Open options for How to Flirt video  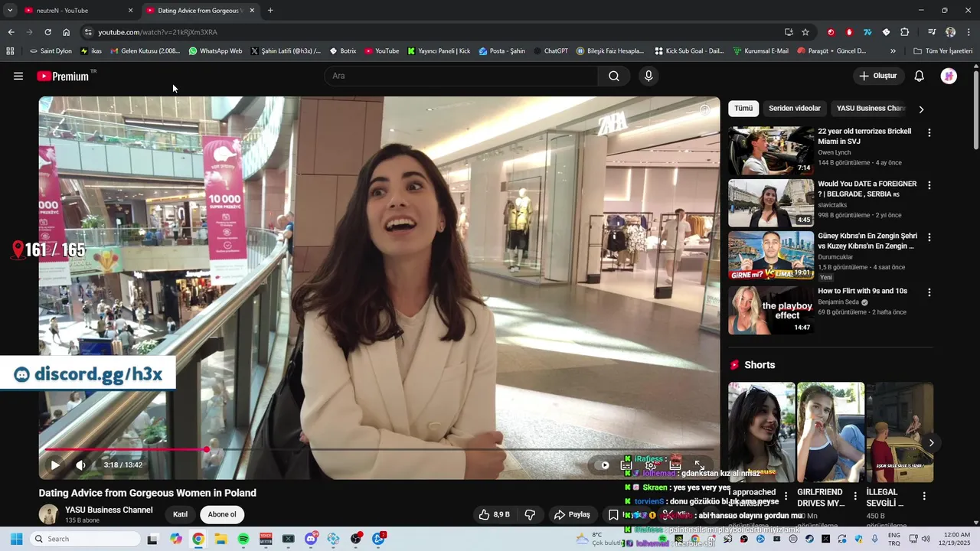[x=929, y=292]
